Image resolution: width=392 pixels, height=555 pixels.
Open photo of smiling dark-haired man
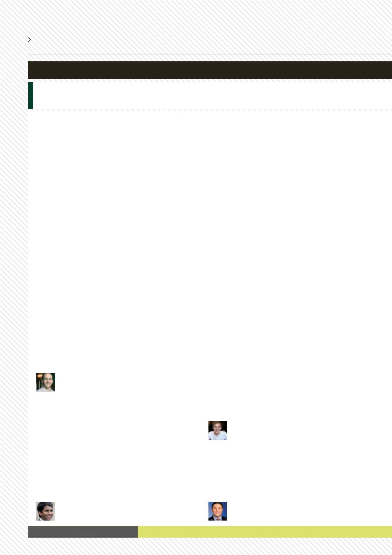click(46, 511)
